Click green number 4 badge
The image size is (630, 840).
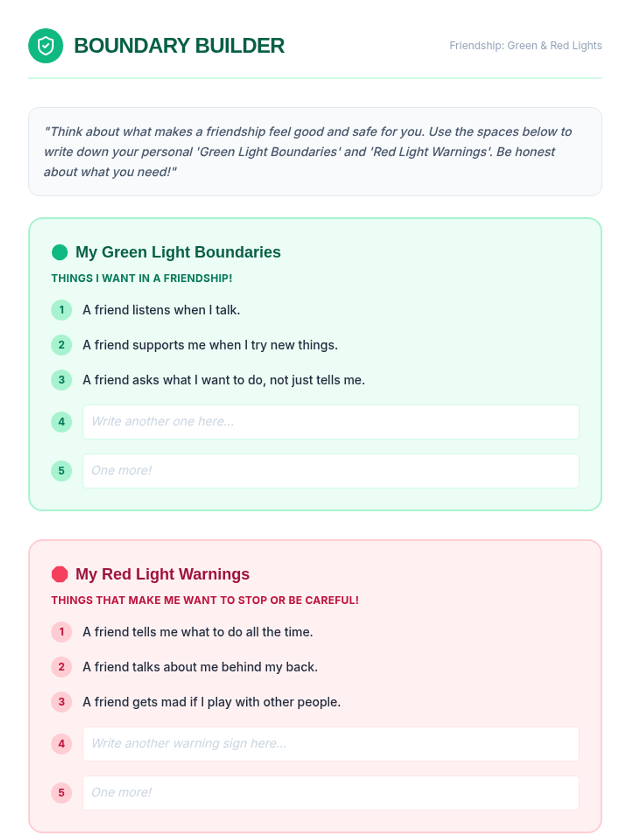point(61,422)
